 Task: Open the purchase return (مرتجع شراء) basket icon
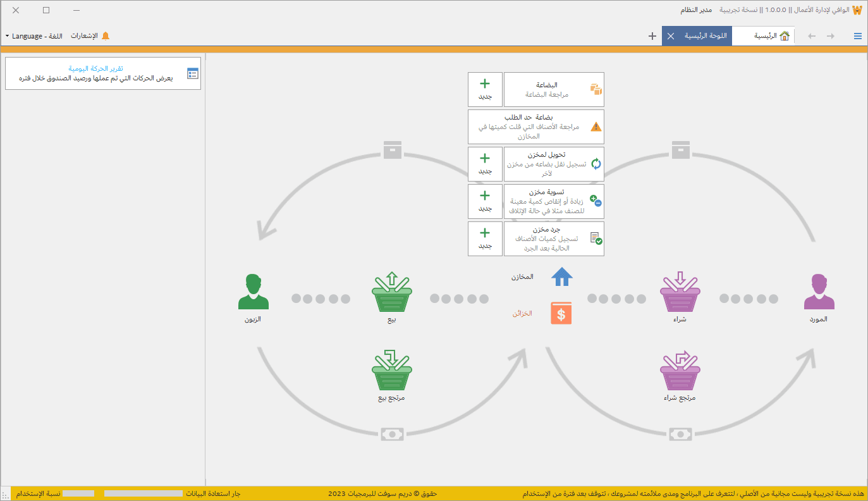pyautogui.click(x=680, y=371)
